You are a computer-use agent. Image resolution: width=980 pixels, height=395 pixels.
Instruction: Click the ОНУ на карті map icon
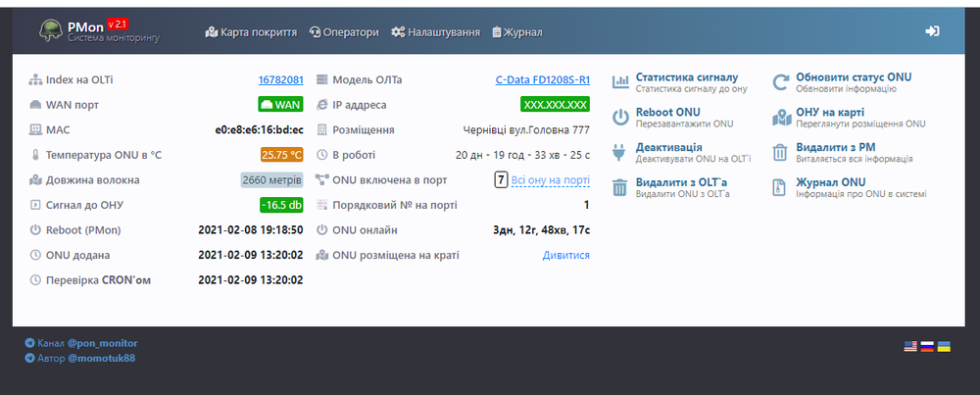pos(780,118)
